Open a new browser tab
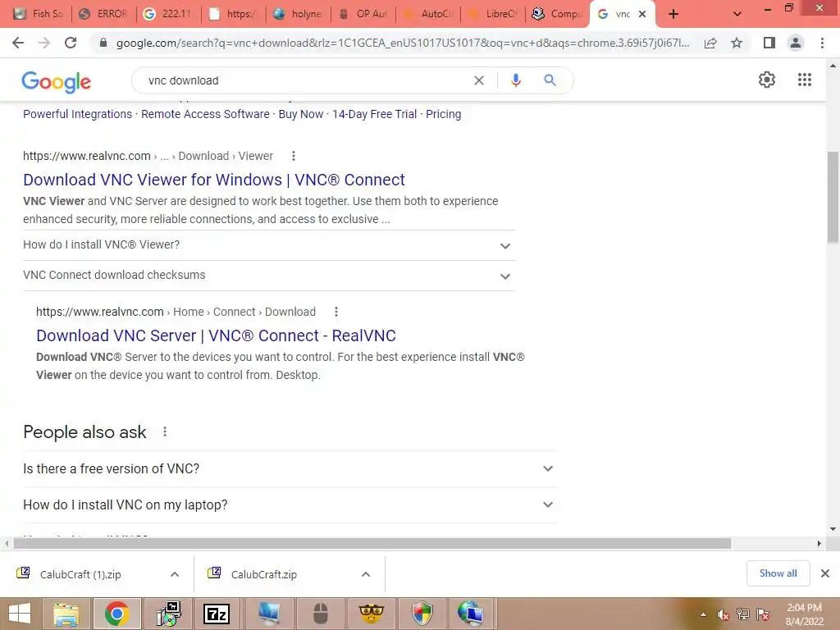The image size is (840, 630). point(673,15)
